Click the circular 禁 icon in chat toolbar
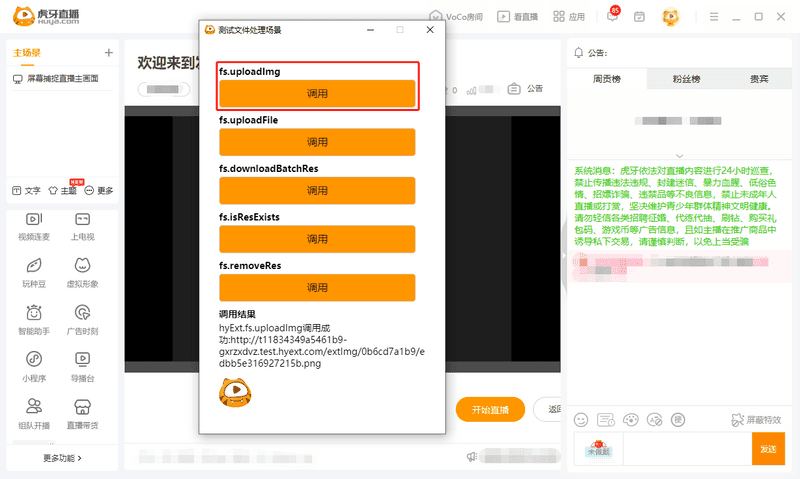The height and width of the screenshot is (479, 800). 678,420
